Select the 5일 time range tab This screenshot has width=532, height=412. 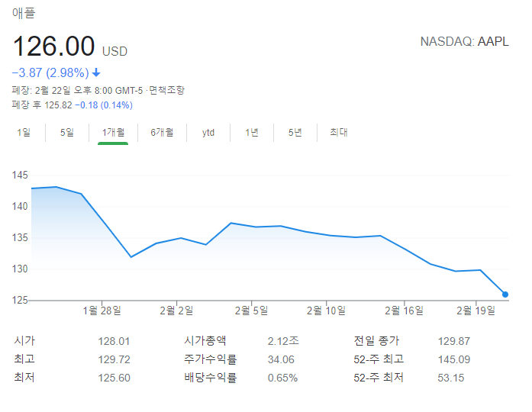tap(67, 132)
